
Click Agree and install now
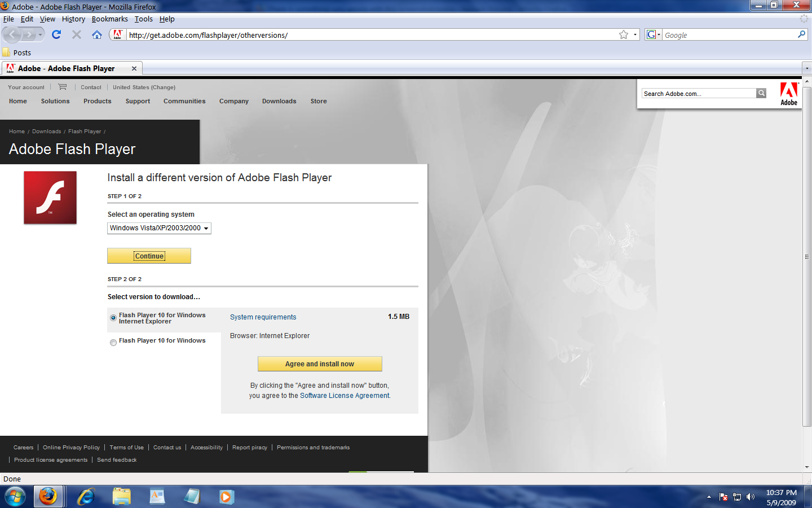coord(320,364)
